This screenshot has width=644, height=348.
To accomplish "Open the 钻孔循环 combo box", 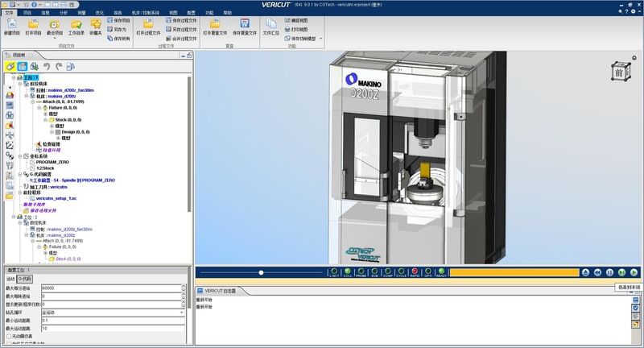I will (x=113, y=313).
